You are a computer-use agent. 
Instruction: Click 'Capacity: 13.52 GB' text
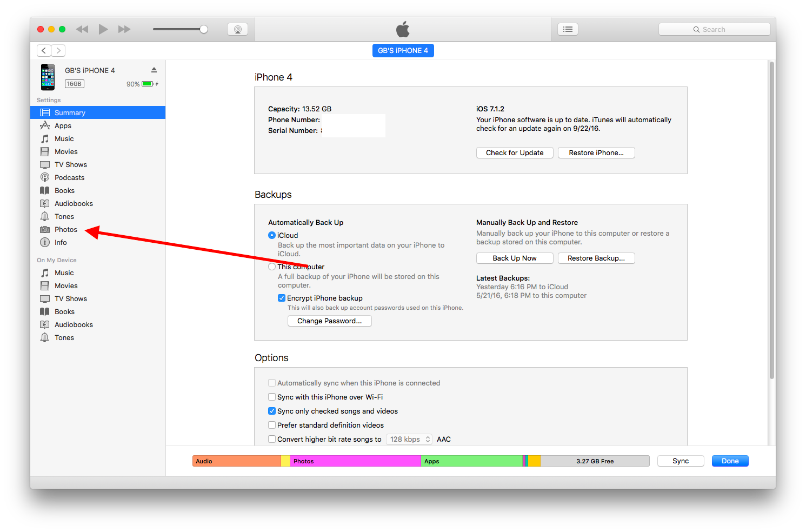[x=300, y=109]
